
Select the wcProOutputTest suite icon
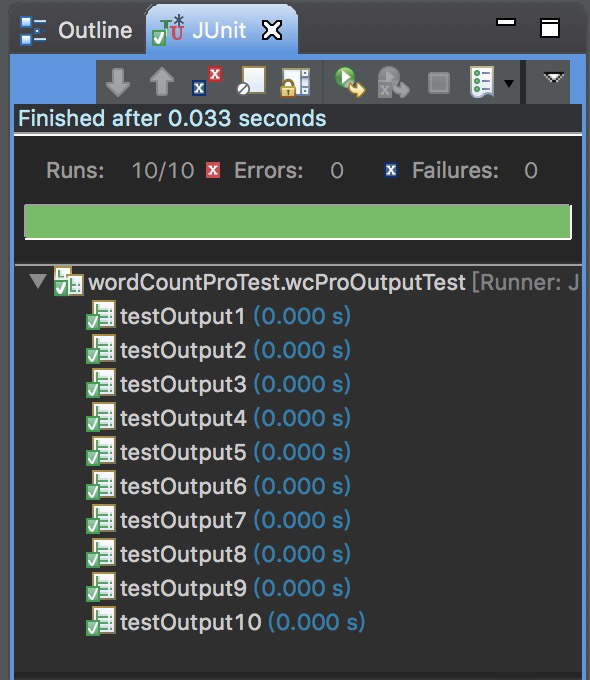69,282
